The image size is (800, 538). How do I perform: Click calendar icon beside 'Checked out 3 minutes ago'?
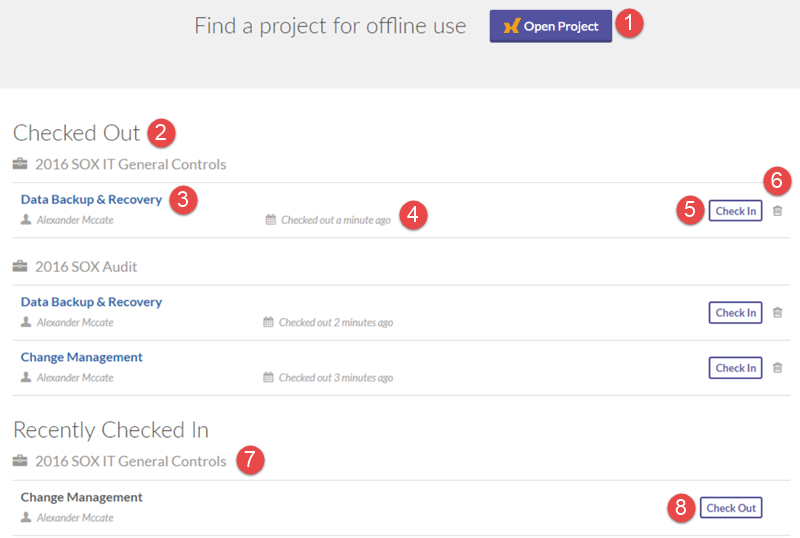coord(268,378)
